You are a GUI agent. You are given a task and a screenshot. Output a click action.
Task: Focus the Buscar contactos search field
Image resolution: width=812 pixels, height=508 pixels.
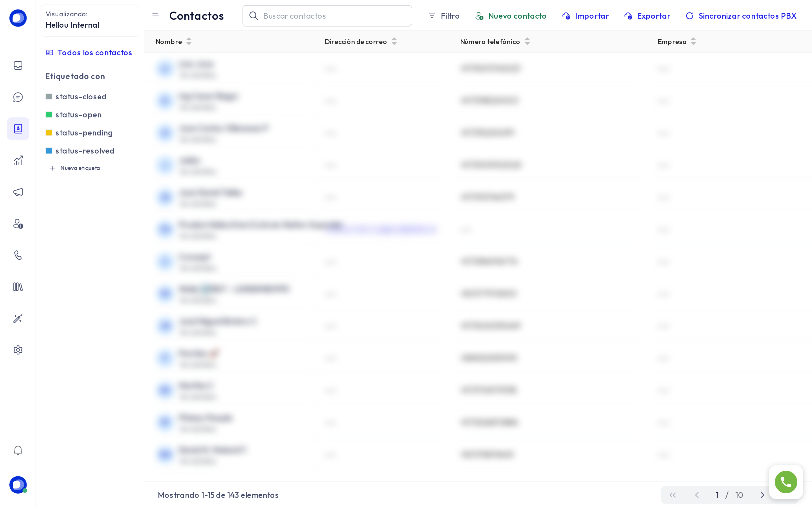[327, 16]
